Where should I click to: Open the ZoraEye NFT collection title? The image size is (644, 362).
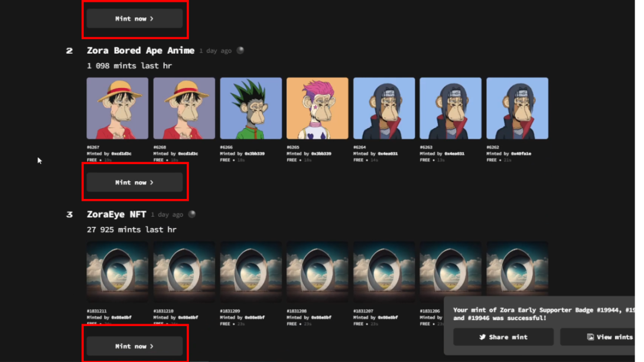coord(116,214)
